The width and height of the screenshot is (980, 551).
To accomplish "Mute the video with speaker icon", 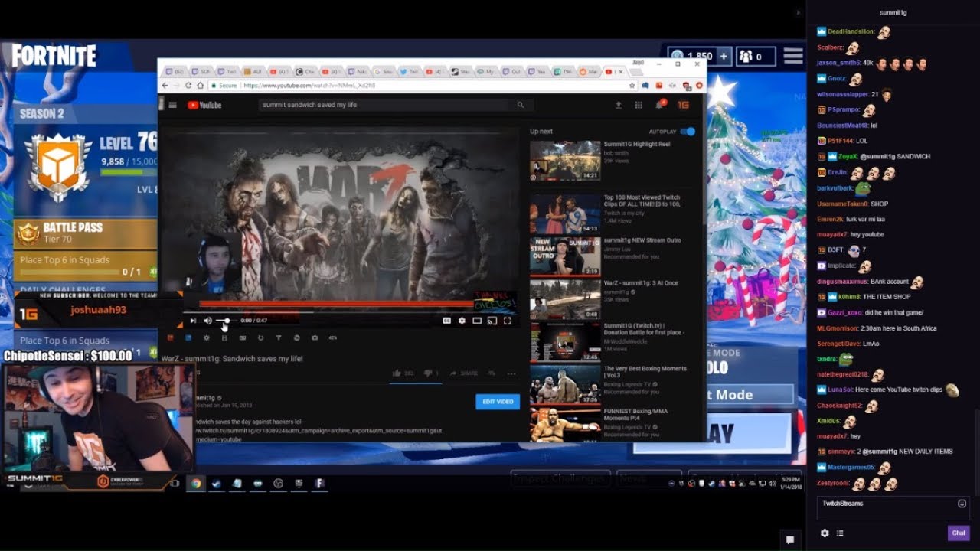I will pos(207,321).
